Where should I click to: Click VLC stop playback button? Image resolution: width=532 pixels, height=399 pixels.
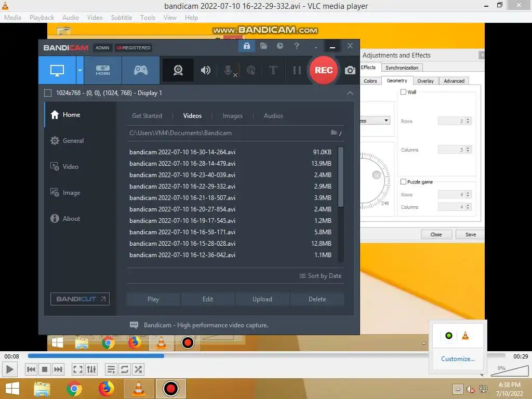45,369
